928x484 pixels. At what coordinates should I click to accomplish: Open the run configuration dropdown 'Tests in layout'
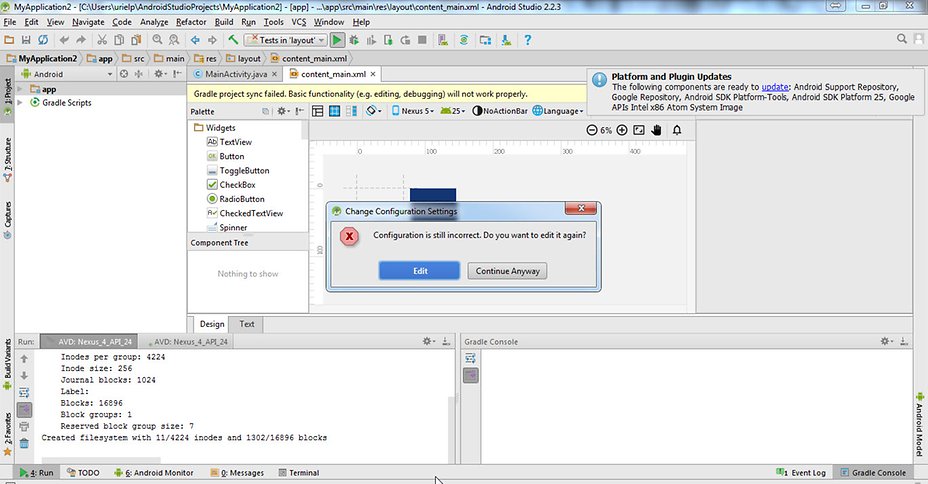coord(286,40)
